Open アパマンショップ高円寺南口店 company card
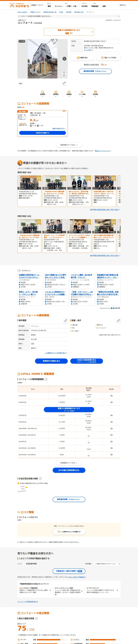 104,191
